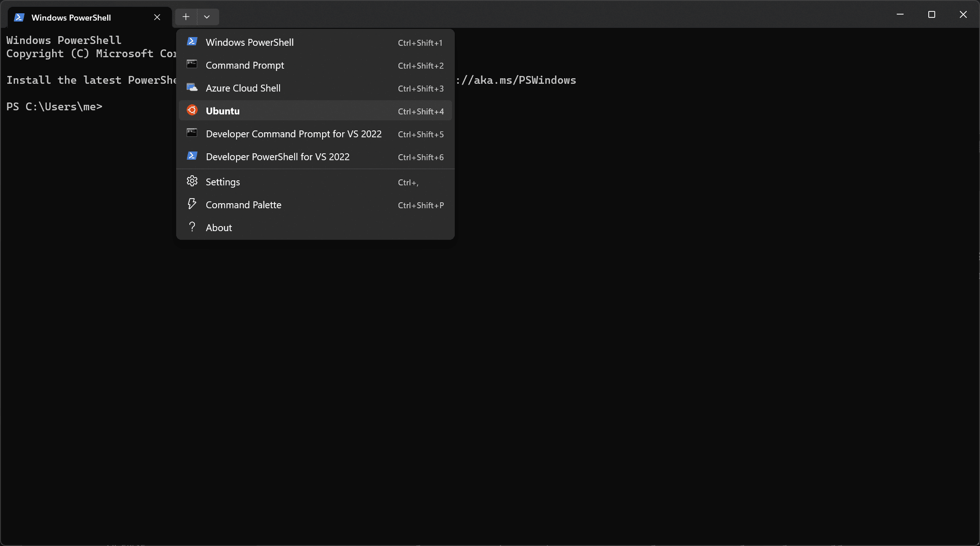This screenshot has width=980, height=546.
Task: Click the Ubuntu logo icon
Action: (x=192, y=110)
